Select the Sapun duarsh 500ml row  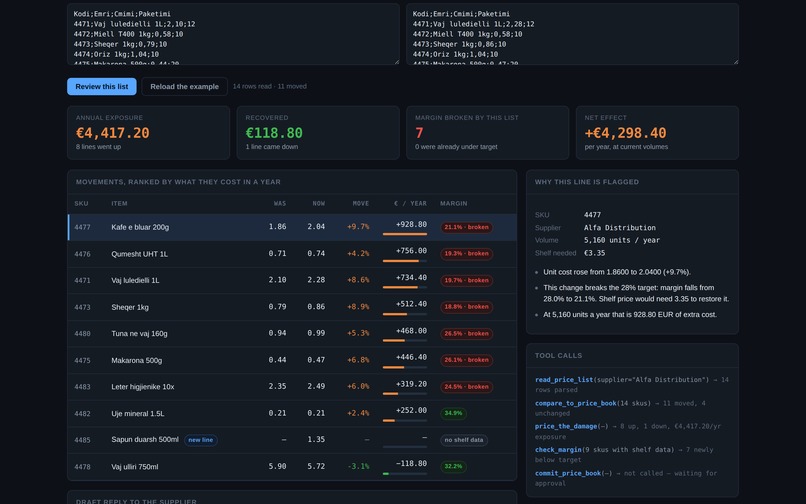[292, 440]
